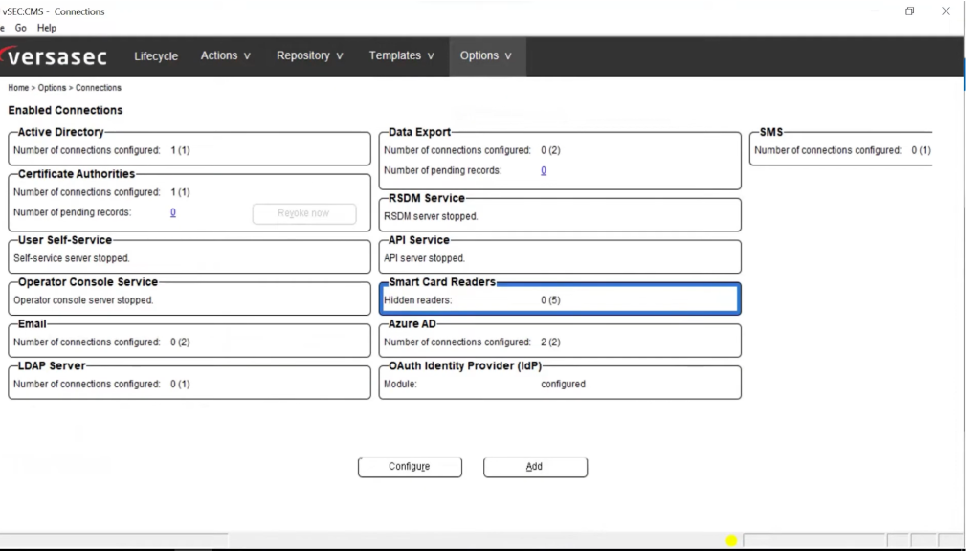Screen dimensions: 980x551
Task: Open the Repository dropdown menu
Action: [x=309, y=55]
